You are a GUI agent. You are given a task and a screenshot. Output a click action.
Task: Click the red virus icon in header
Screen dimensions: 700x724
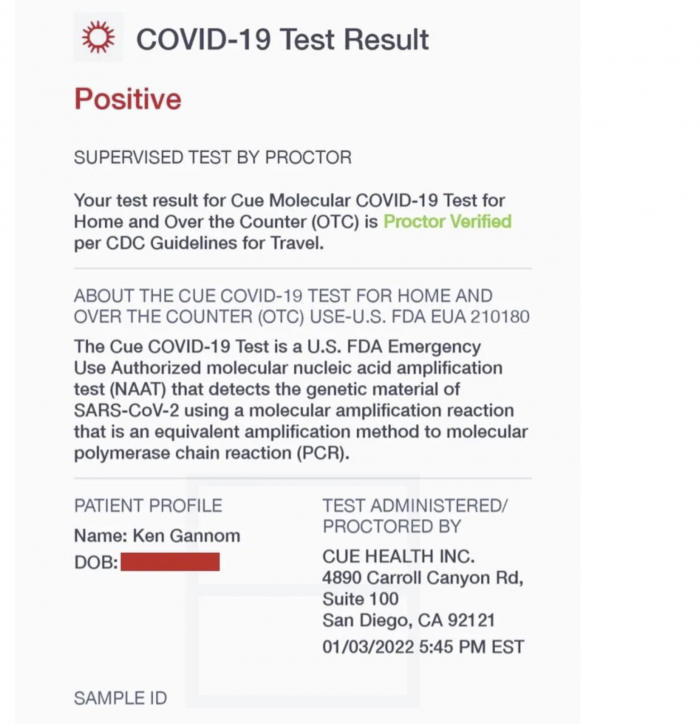[x=98, y=37]
